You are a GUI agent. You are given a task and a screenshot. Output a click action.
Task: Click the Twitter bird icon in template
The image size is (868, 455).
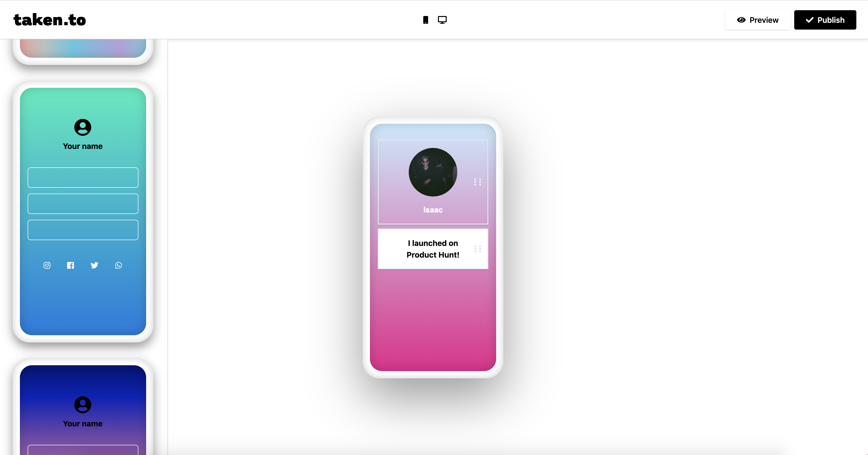tap(94, 265)
